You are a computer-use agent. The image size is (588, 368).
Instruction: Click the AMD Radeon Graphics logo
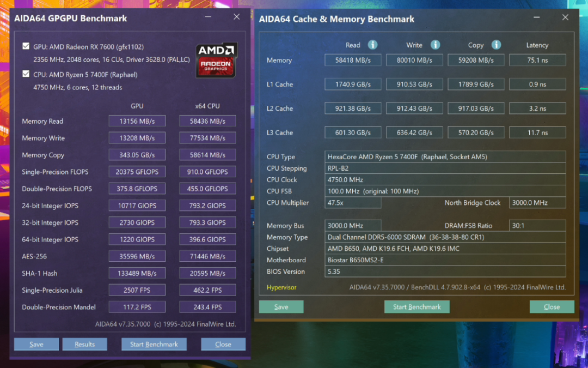(x=216, y=61)
